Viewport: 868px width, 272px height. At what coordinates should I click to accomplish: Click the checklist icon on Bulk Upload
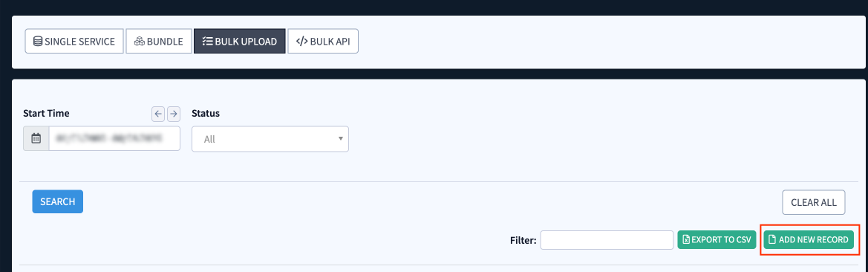pos(207,42)
